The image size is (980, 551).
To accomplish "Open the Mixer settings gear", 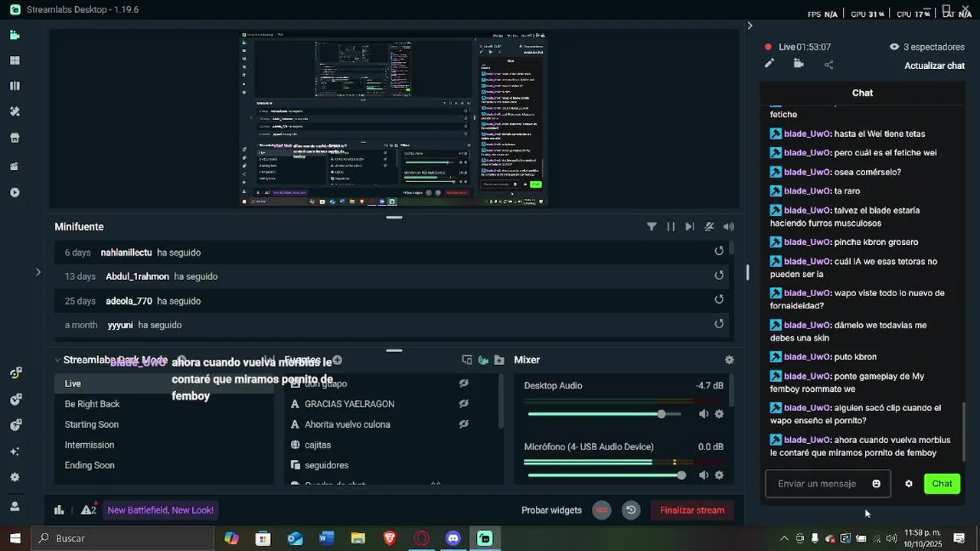I will (729, 360).
